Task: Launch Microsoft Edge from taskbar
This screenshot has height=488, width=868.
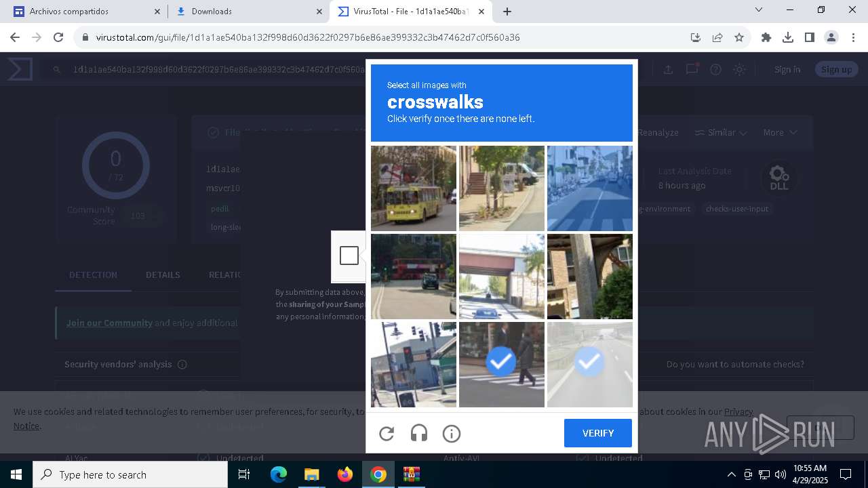Action: [x=279, y=474]
